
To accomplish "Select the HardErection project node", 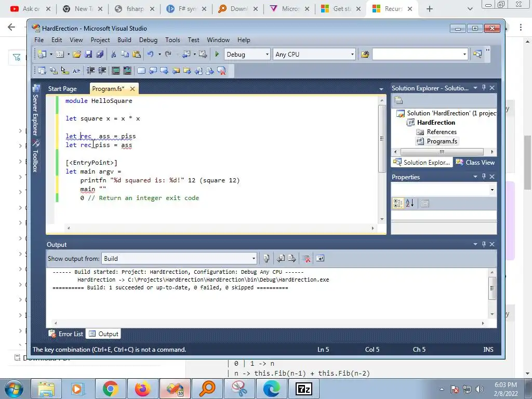I will tap(436, 123).
